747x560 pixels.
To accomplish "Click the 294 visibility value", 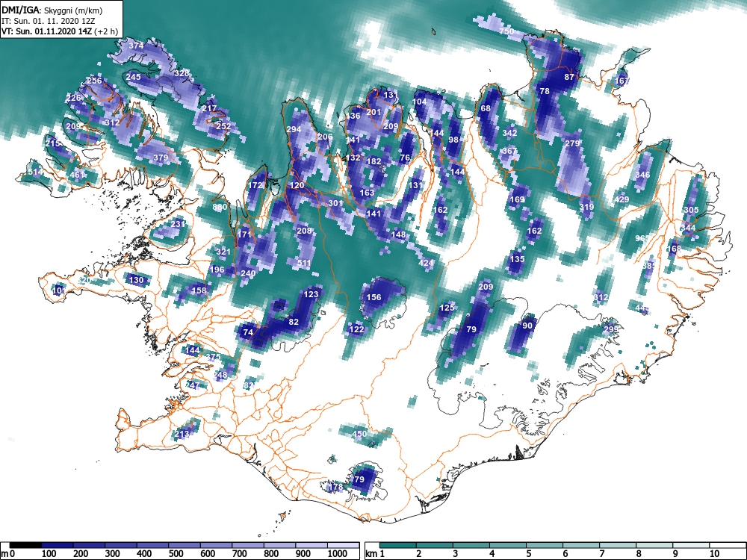I will coord(294,129).
